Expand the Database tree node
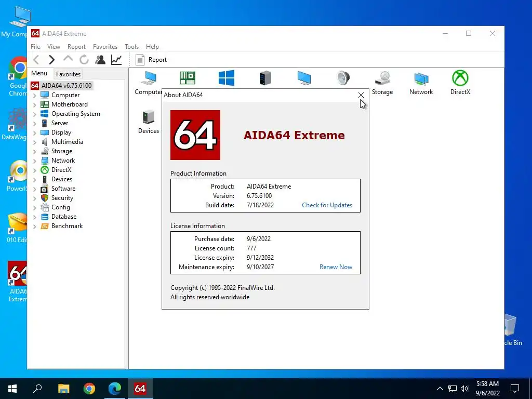Viewport: 532px width, 399px height. 34,217
